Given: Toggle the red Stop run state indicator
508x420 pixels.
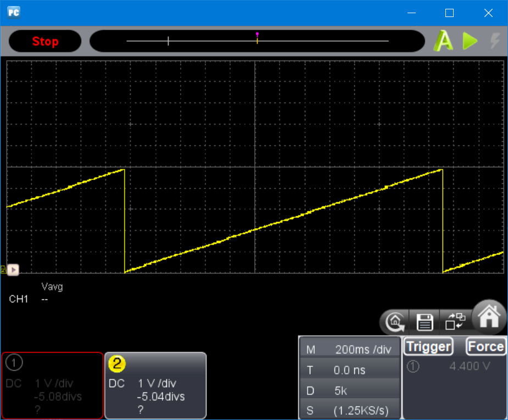Looking at the screenshot, I should point(45,41).
